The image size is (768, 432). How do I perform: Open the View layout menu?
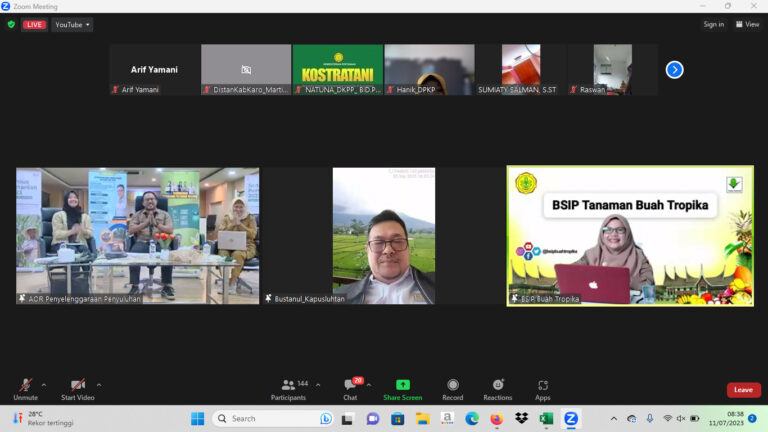pos(747,24)
